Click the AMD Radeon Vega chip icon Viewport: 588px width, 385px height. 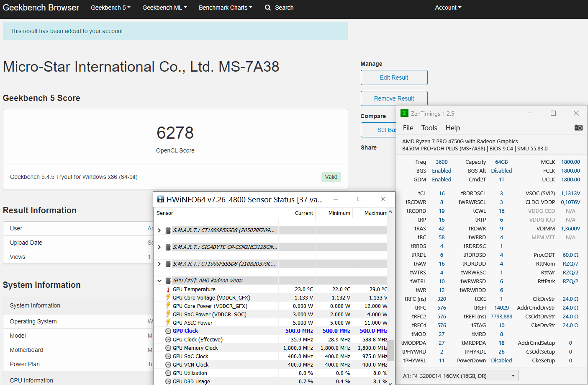coord(168,281)
